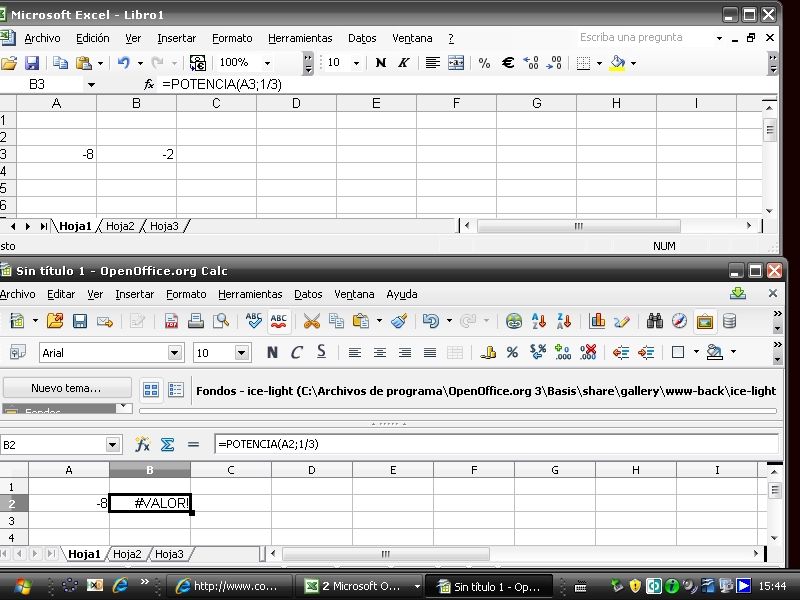Toggle underline (S) in Calc formatting bar
Image resolution: width=800 pixels, height=600 pixels.
point(321,352)
